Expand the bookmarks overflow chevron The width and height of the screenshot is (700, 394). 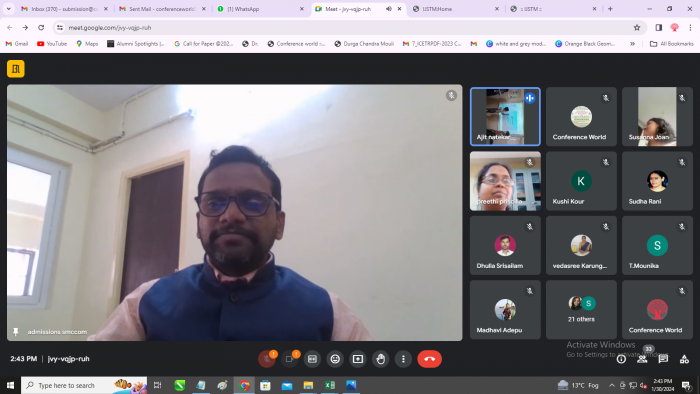point(632,44)
